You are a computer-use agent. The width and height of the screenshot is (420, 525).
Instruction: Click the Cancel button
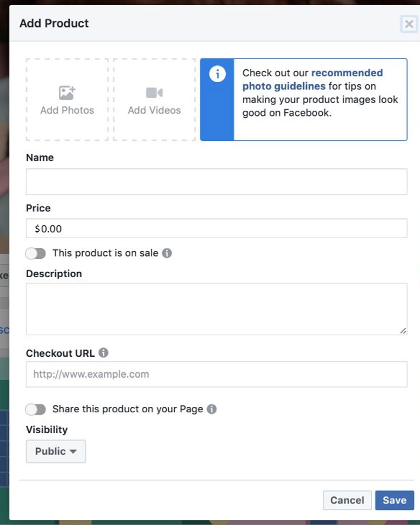(347, 500)
